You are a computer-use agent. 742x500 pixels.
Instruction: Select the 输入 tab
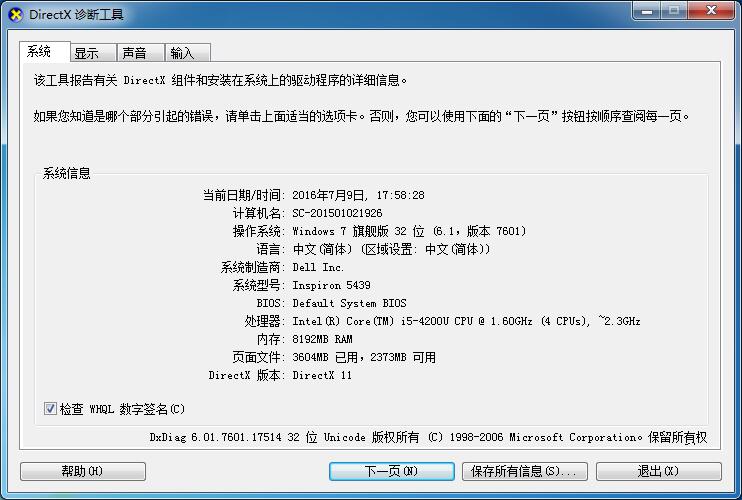[x=187, y=53]
